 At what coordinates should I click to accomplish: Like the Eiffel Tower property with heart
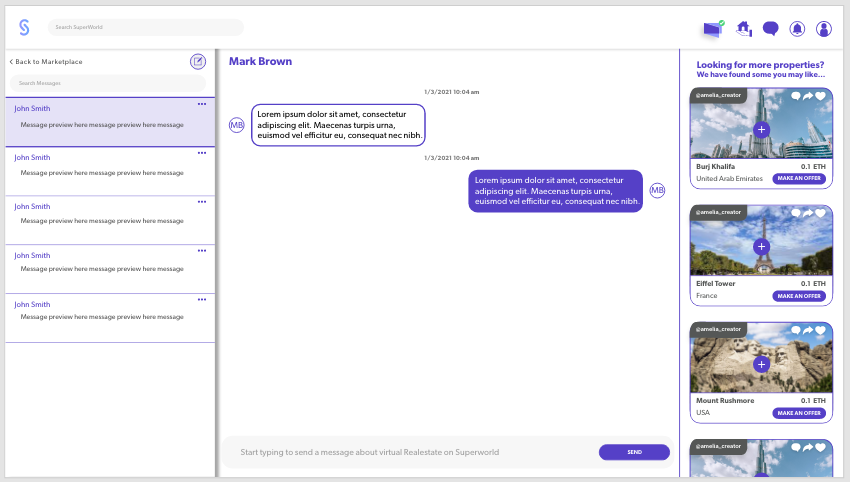[x=820, y=213]
